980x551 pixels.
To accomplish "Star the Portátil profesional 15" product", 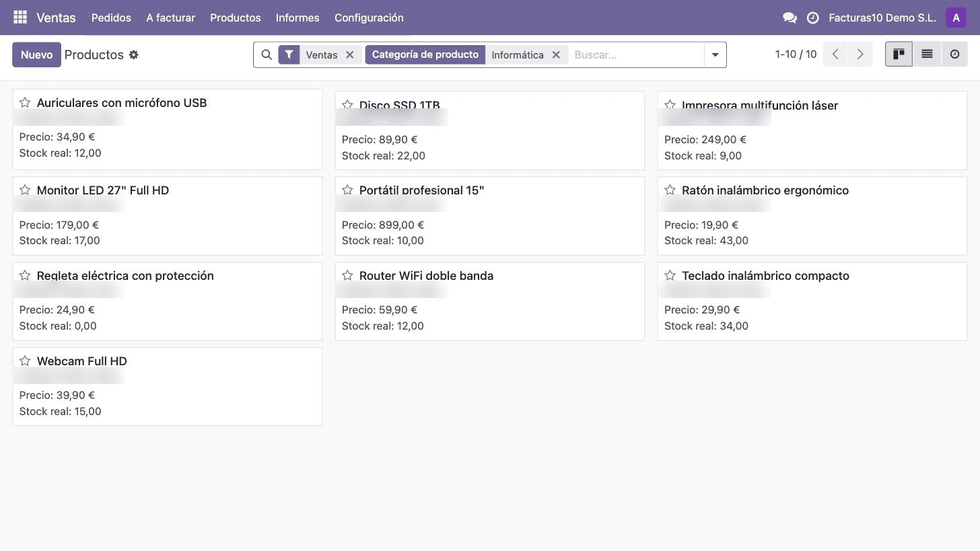I will 347,190.
